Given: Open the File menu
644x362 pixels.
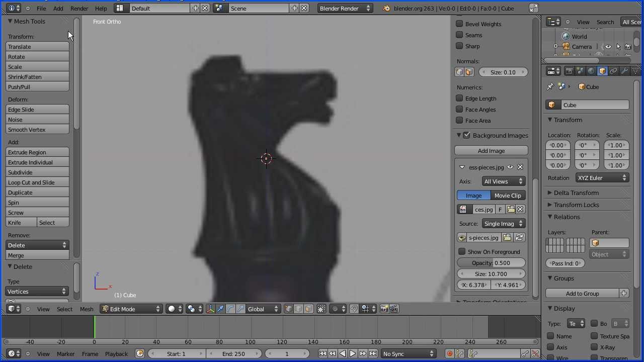Looking at the screenshot, I should click(41, 8).
